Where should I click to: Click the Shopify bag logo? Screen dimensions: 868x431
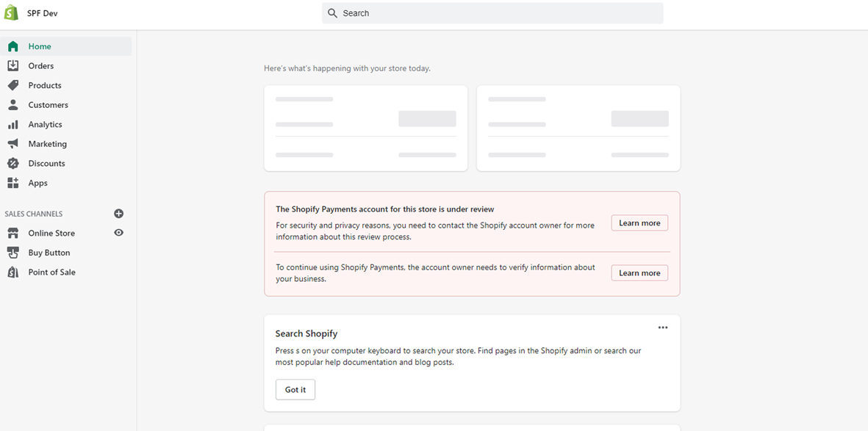[11, 13]
